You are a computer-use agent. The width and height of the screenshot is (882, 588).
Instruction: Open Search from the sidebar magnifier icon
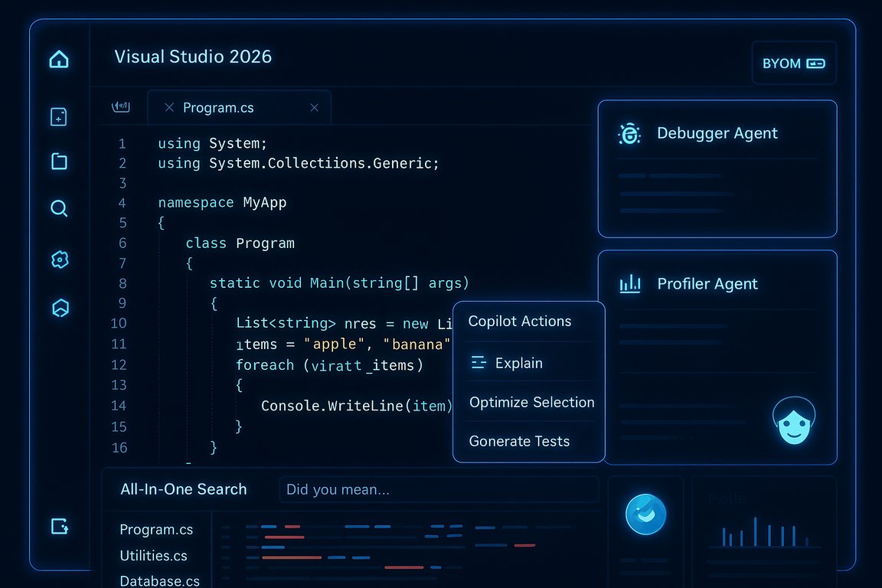[x=59, y=208]
